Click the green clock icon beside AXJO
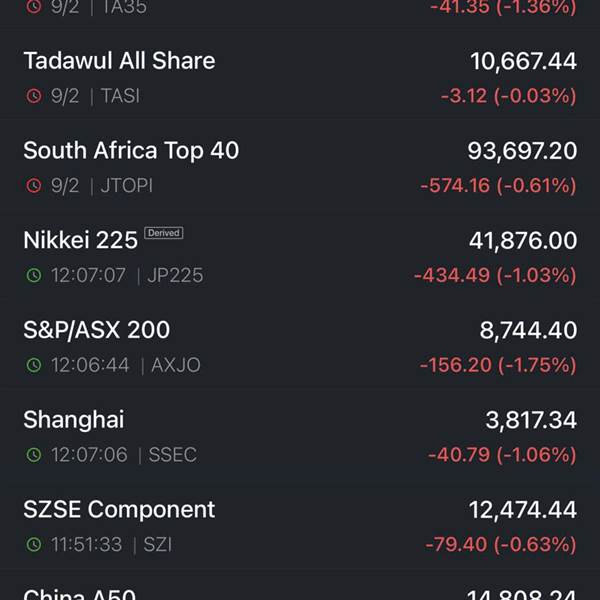The width and height of the screenshot is (600, 600). point(34,365)
